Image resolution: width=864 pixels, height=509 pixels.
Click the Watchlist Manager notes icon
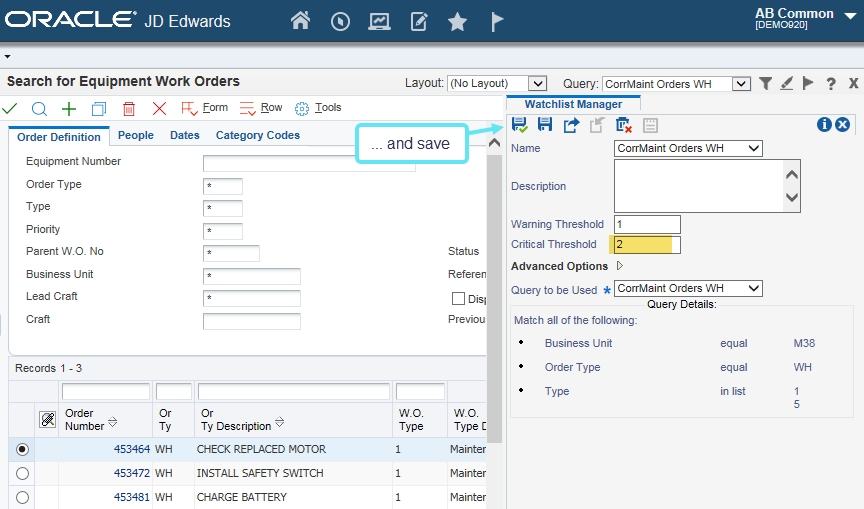coord(650,125)
